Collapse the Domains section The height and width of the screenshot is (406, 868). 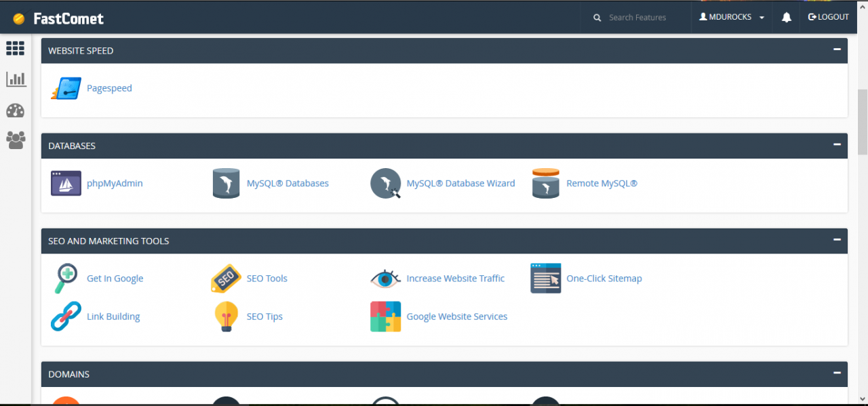point(837,373)
